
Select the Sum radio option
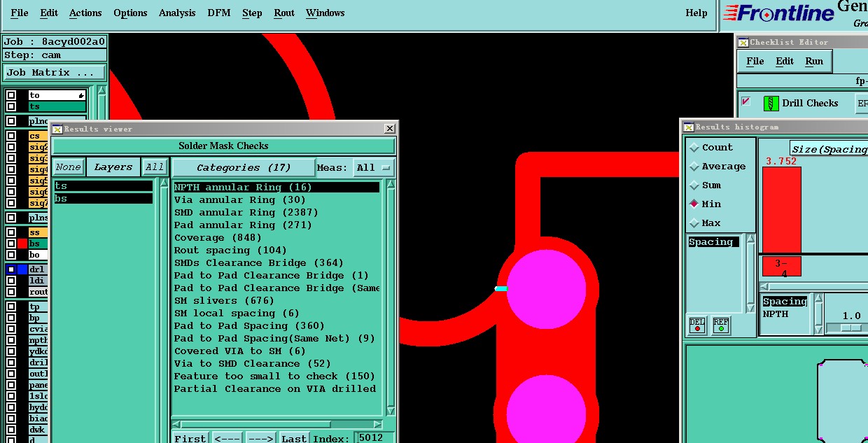706,185
